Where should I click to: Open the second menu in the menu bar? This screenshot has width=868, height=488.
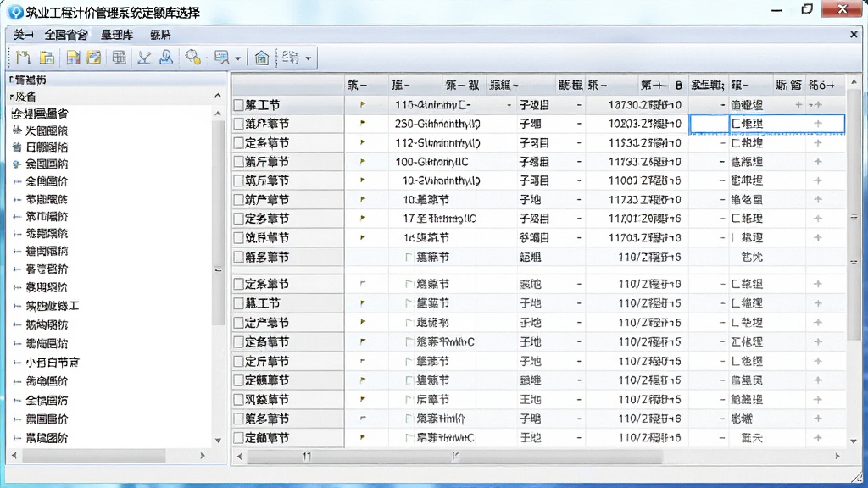[x=66, y=35]
